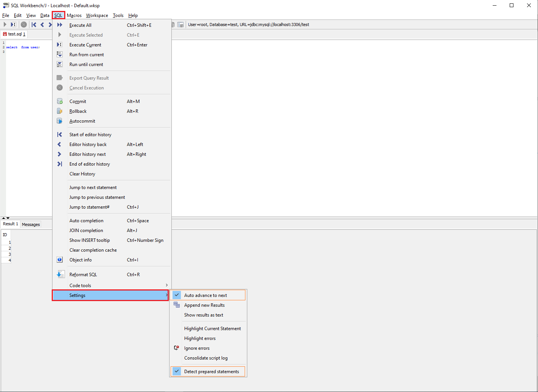This screenshot has height=392, width=538.
Task: Click the Cancel Execution toolbar icon
Action: [x=24, y=25]
